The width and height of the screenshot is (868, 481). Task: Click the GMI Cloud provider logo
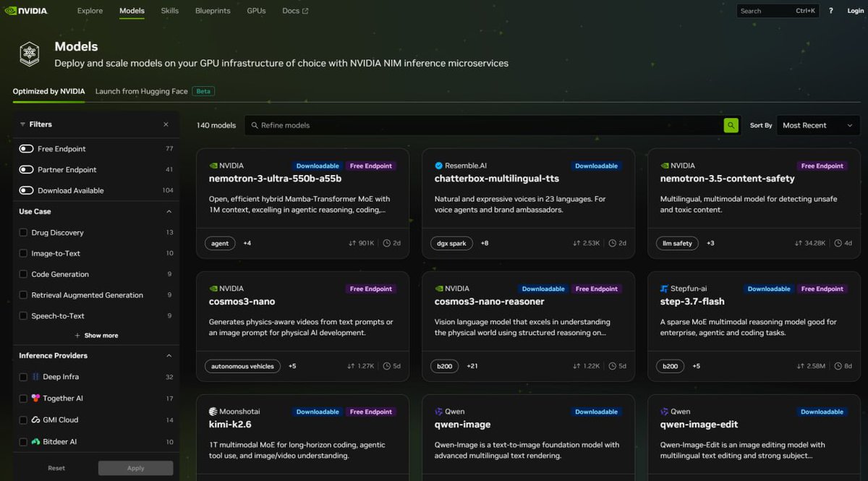coord(35,420)
